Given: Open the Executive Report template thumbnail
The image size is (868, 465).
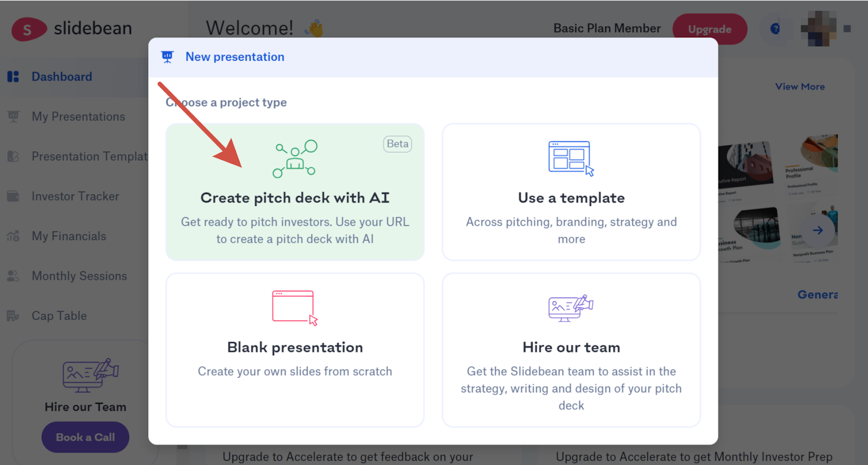Looking at the screenshot, I should [745, 168].
